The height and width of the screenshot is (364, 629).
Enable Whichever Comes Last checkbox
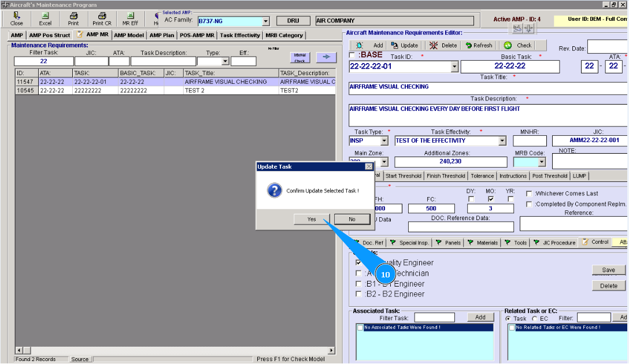[529, 194]
